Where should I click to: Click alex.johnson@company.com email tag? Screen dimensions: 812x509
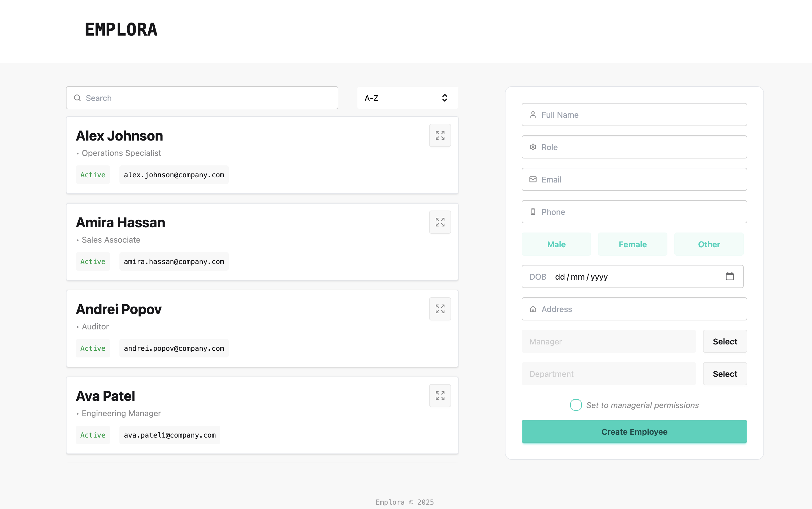[174, 175]
